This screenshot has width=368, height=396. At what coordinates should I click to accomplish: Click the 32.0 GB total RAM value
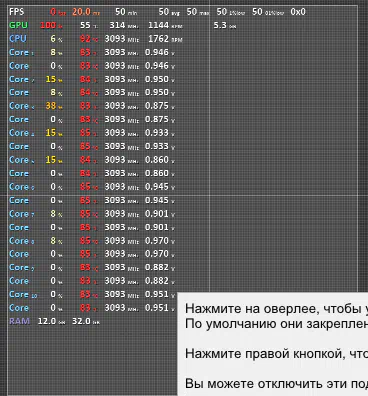86,321
